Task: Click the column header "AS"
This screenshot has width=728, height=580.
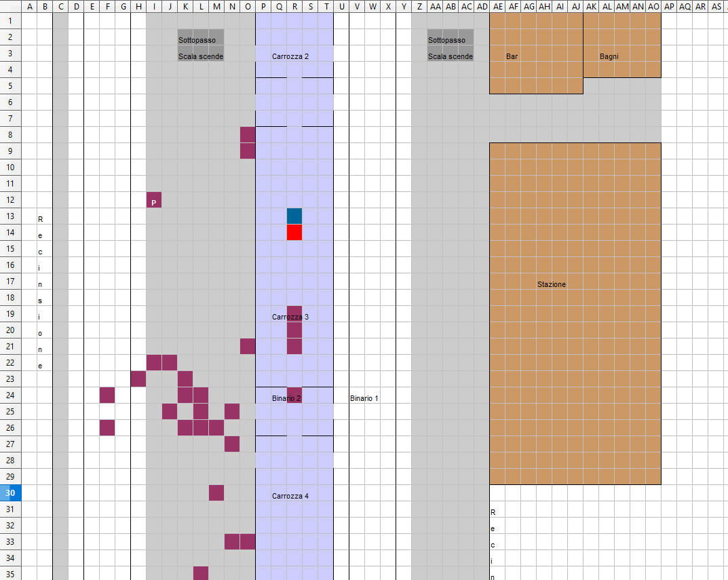Action: click(716, 6)
